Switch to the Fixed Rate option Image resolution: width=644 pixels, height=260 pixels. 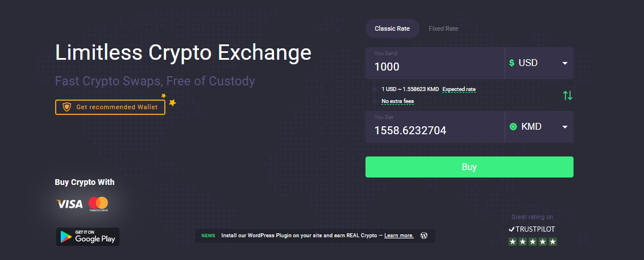coord(443,28)
